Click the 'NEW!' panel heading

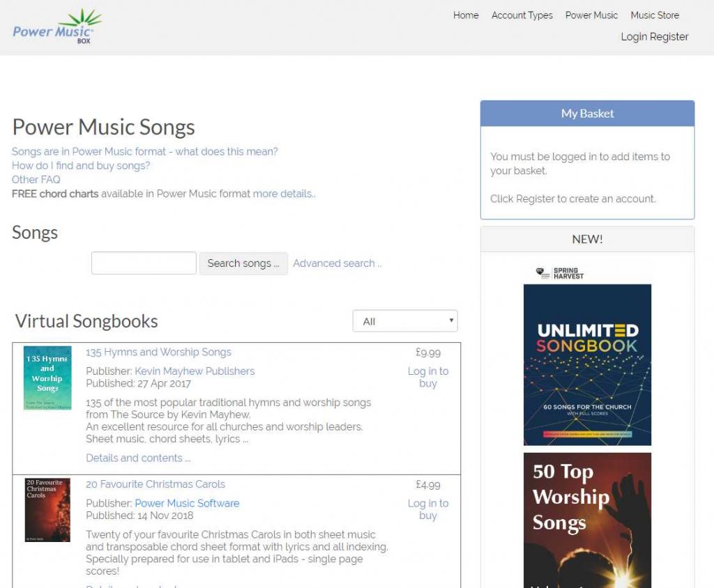pyautogui.click(x=587, y=240)
